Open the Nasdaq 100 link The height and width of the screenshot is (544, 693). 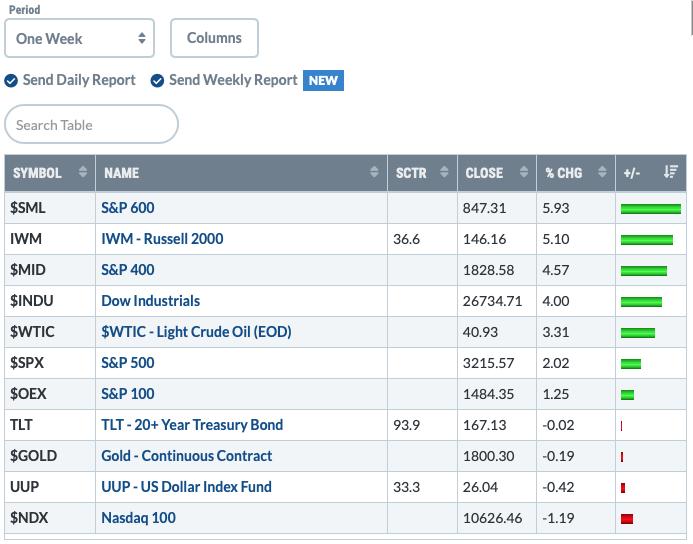coord(138,517)
